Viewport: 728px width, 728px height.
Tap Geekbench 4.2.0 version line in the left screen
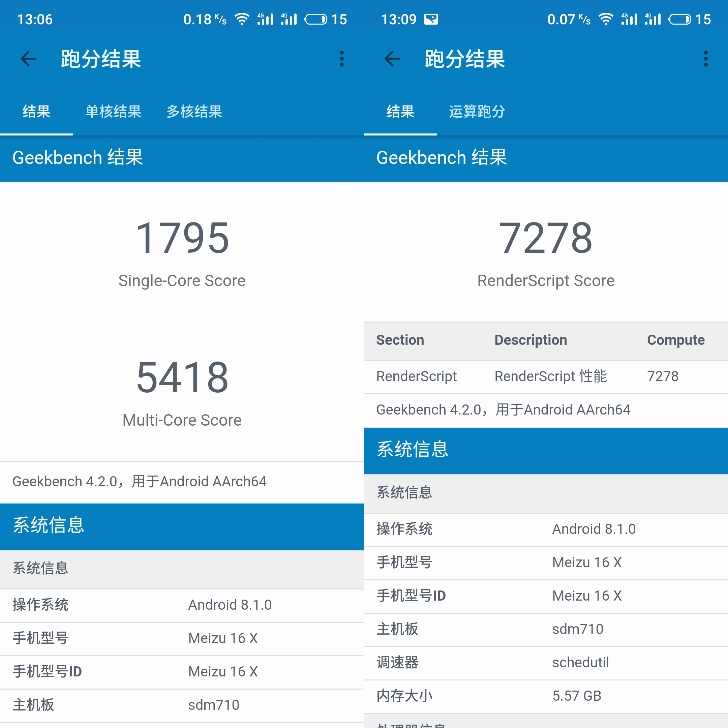(x=140, y=481)
